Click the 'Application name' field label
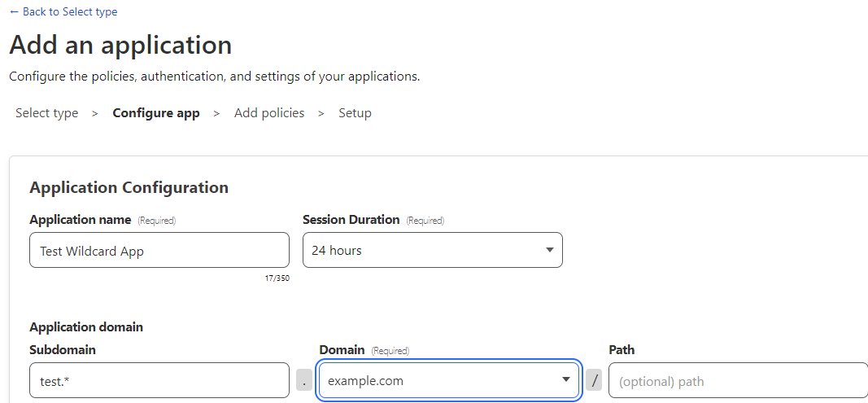The height and width of the screenshot is (403, 868). click(x=81, y=220)
